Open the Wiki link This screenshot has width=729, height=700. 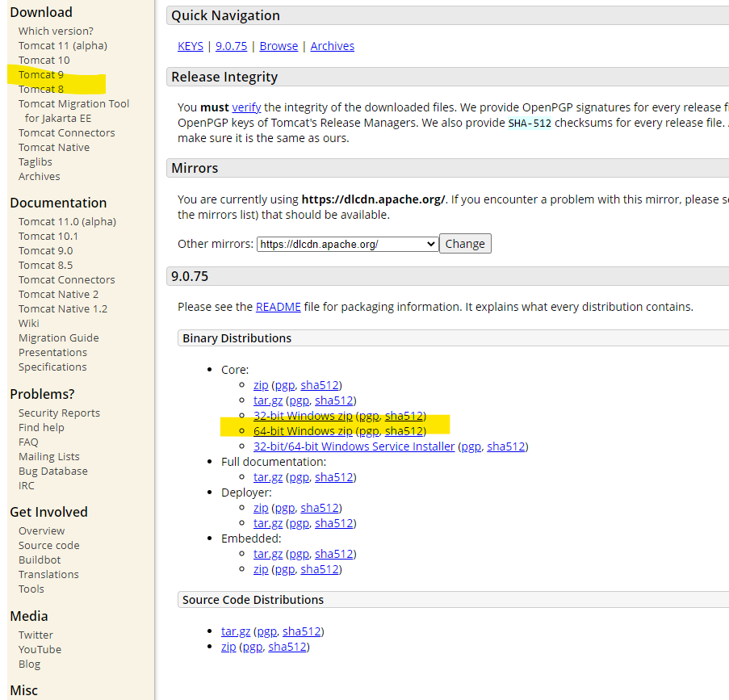coord(29,323)
